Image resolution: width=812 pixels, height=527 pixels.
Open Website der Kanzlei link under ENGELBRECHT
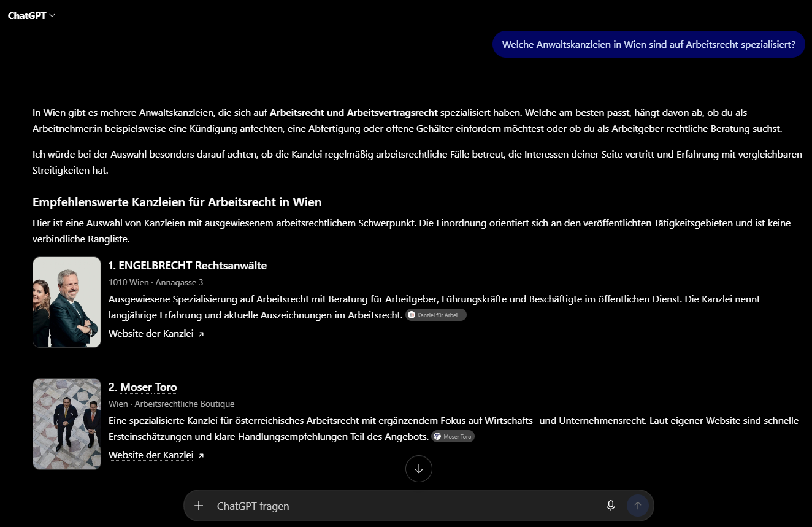[151, 334]
